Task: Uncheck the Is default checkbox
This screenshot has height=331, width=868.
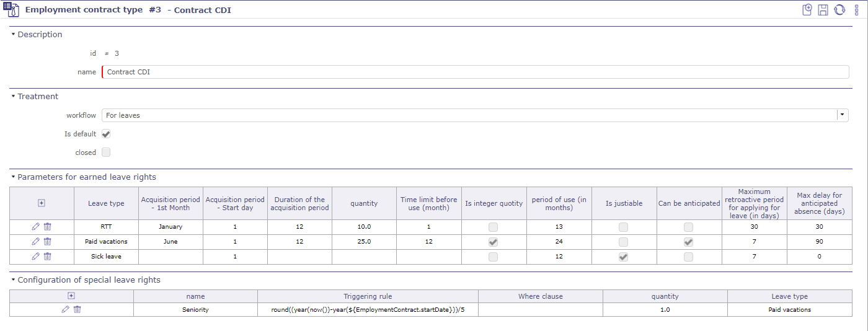Action: (106, 134)
